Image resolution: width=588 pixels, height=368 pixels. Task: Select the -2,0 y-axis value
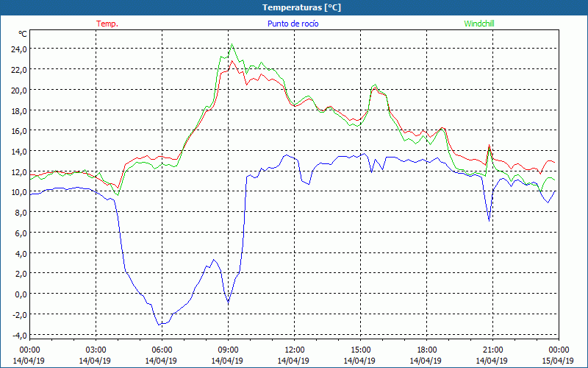(x=20, y=315)
